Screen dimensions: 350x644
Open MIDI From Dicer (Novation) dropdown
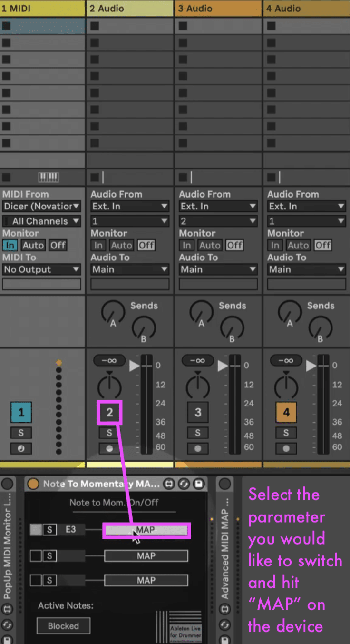(x=41, y=207)
